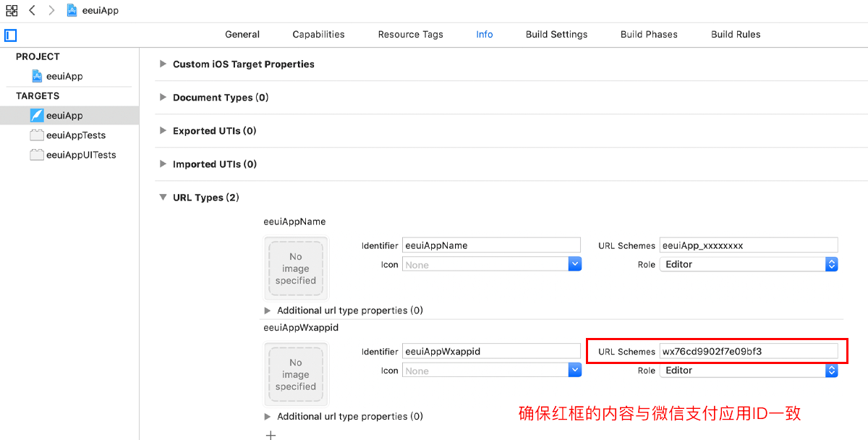Click the wx76cd9902f7e09bf3 URL Schemes field
This screenshot has width=868, height=440.
pos(747,352)
